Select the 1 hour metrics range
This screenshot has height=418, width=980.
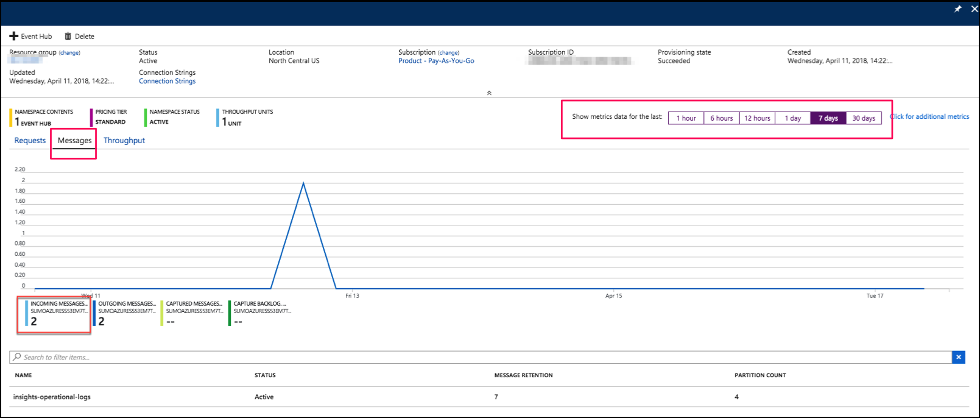(686, 118)
